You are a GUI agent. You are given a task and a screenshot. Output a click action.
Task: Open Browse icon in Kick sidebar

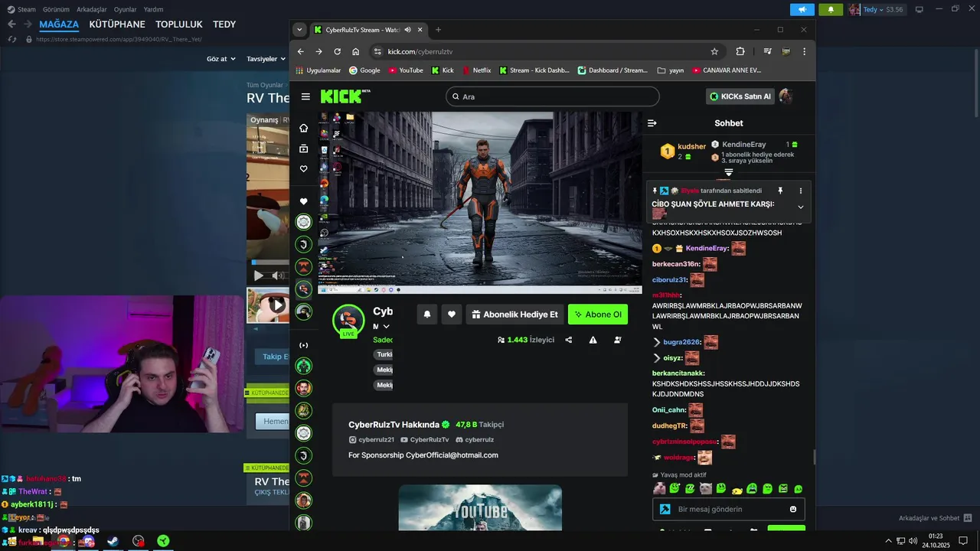coord(304,148)
